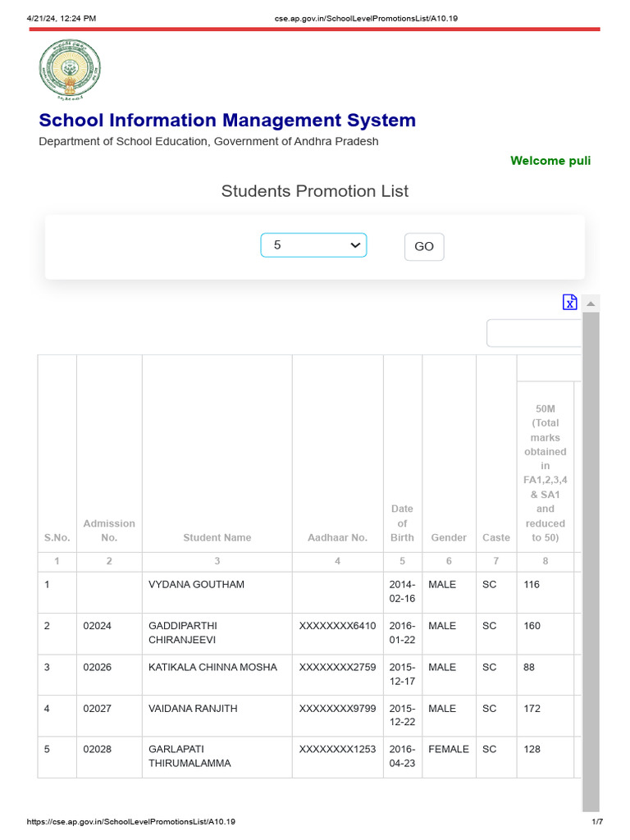630x840 pixels.
Task: Click birth date 2015-12-22
Action: pos(402,715)
